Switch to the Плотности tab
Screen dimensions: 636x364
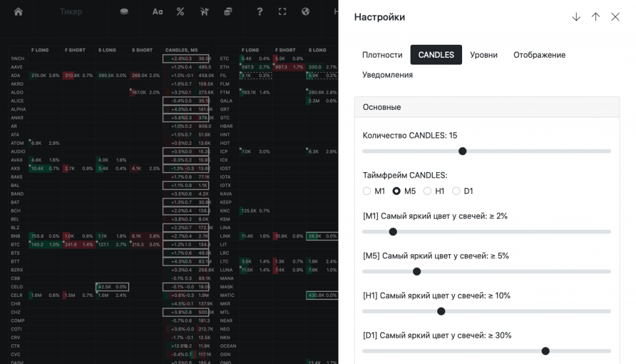coord(382,55)
